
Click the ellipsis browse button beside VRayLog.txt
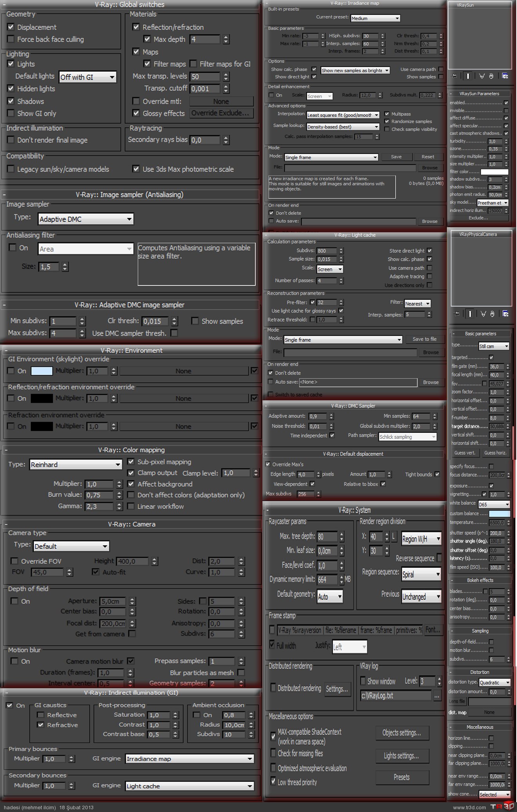(x=437, y=696)
